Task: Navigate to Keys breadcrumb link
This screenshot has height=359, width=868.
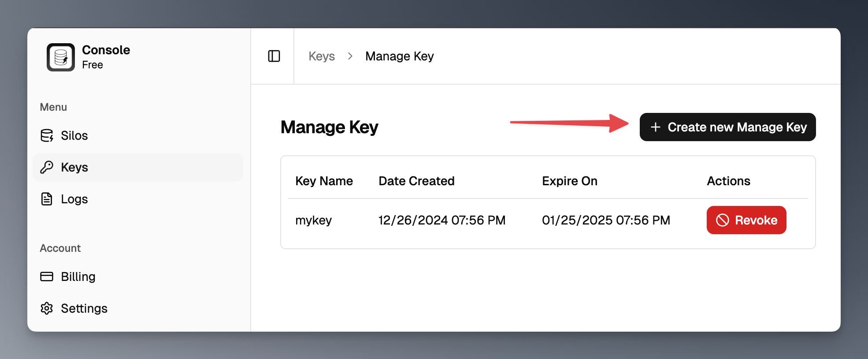Action: 322,56
